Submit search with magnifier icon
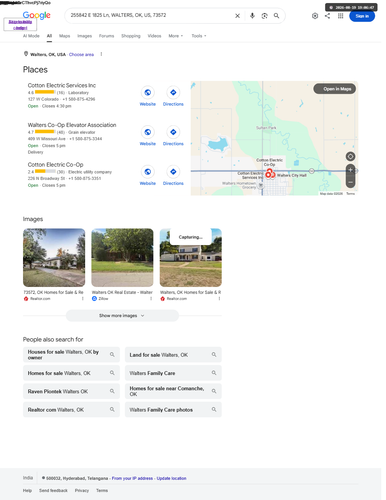386x500 pixels. click(x=276, y=16)
